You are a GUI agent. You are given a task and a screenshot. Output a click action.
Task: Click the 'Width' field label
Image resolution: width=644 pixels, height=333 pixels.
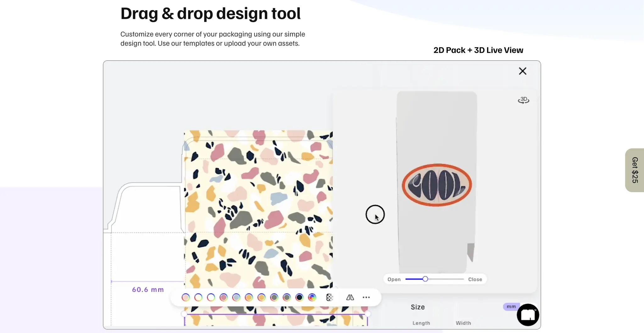(463, 323)
